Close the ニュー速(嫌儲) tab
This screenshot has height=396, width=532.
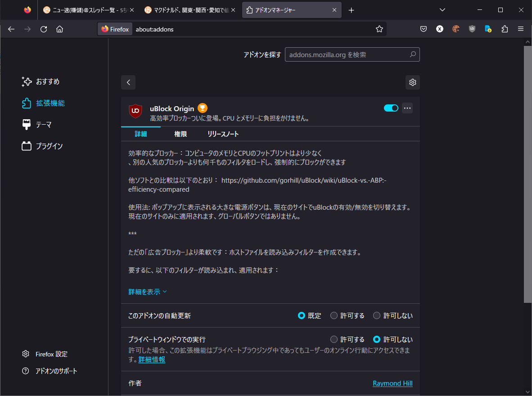[x=132, y=10]
